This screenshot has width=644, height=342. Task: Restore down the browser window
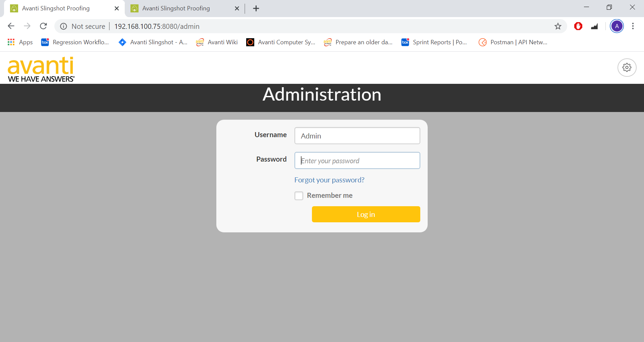tap(609, 7)
